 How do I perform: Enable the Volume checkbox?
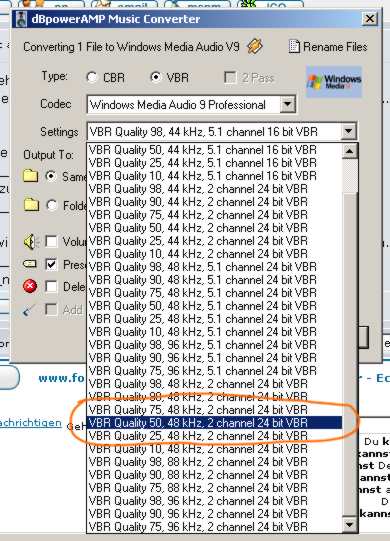pos(51,241)
